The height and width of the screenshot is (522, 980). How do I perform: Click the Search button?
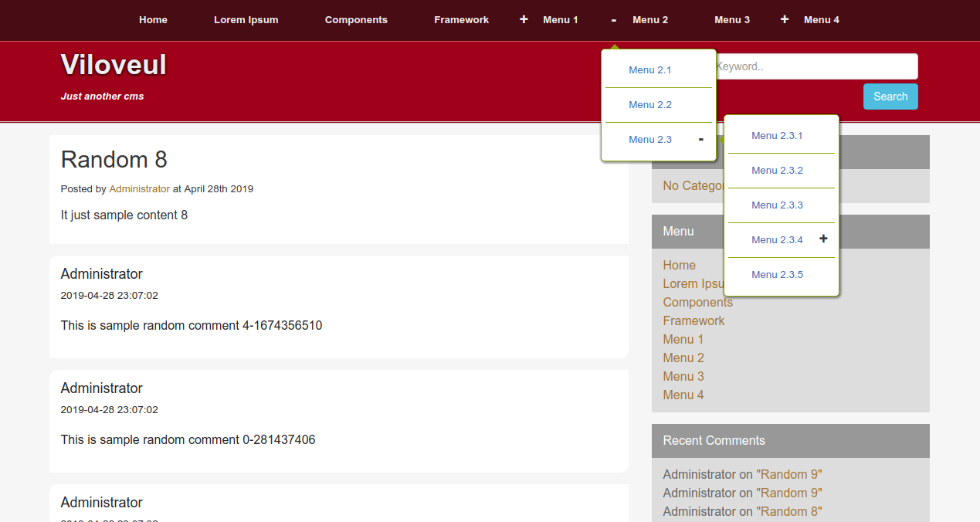[x=890, y=97]
